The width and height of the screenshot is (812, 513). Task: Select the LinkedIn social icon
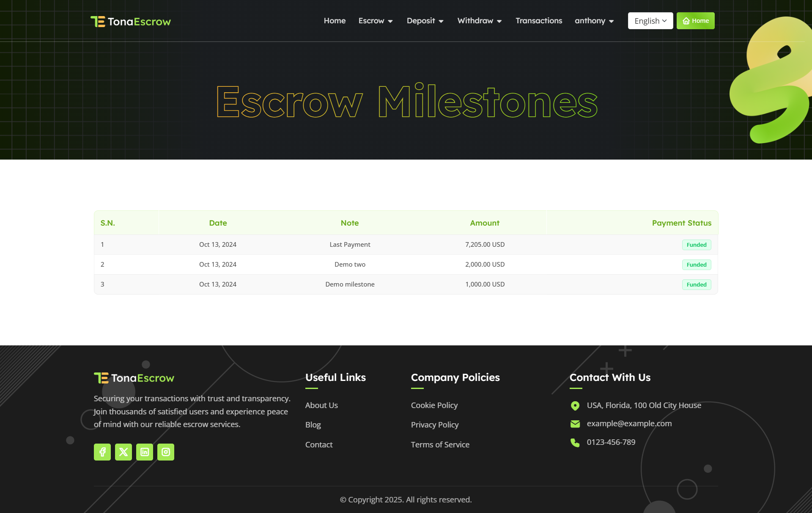click(144, 452)
